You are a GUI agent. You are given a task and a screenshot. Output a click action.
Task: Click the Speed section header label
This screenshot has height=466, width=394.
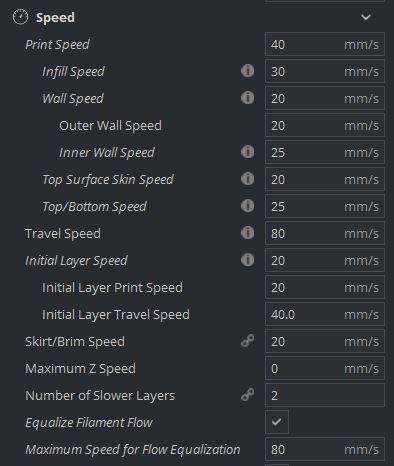55,17
